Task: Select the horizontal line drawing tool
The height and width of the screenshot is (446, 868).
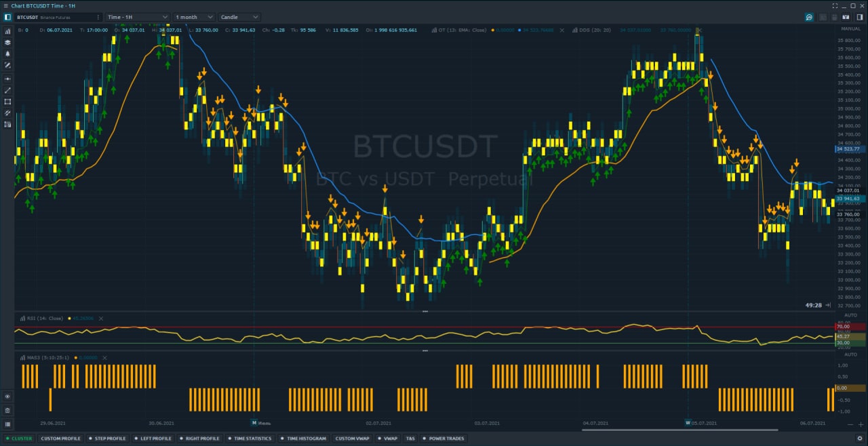Action: coord(7,79)
